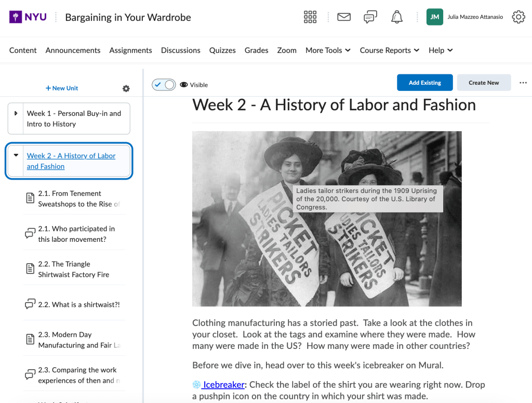Click the unit settings gear next to New Unit
This screenshot has width=532, height=403.
(126, 88)
